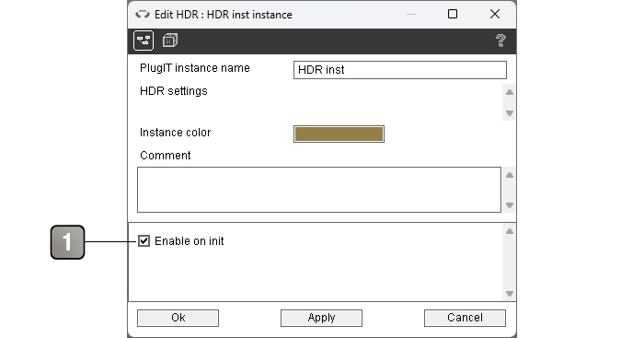The width and height of the screenshot is (644, 338).
Task: Click HDR settings scroll down arrow
Action: click(x=510, y=113)
